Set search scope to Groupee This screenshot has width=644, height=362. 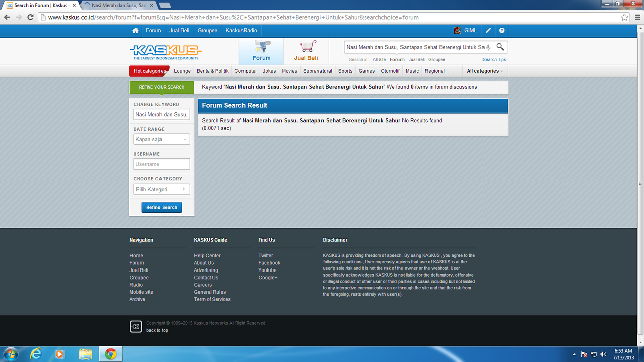coord(437,60)
